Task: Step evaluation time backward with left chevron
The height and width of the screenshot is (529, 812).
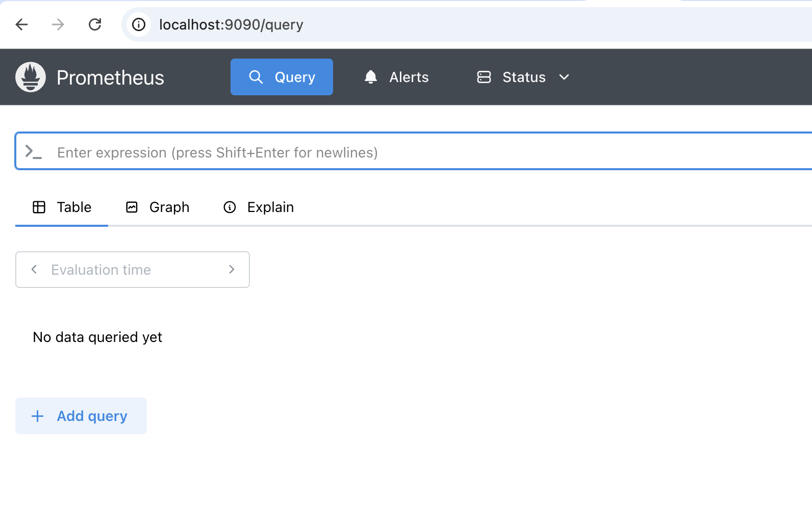Action: click(34, 270)
